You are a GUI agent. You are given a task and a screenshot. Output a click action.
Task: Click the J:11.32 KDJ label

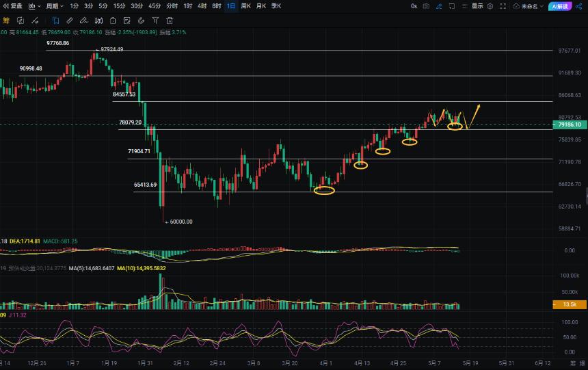[x=17, y=315]
